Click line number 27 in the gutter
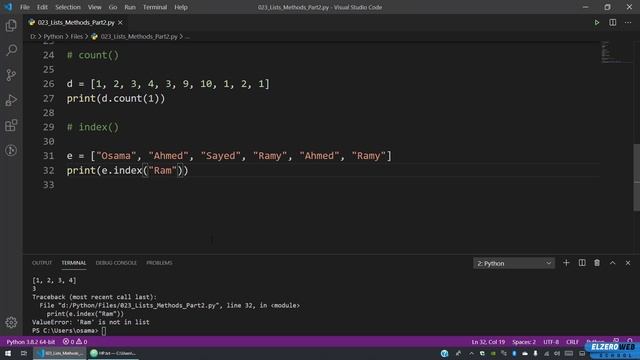 48,98
